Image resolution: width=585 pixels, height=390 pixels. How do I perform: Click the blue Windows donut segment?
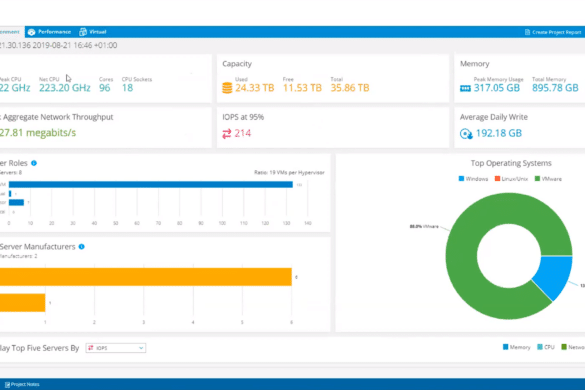pyautogui.click(x=553, y=275)
